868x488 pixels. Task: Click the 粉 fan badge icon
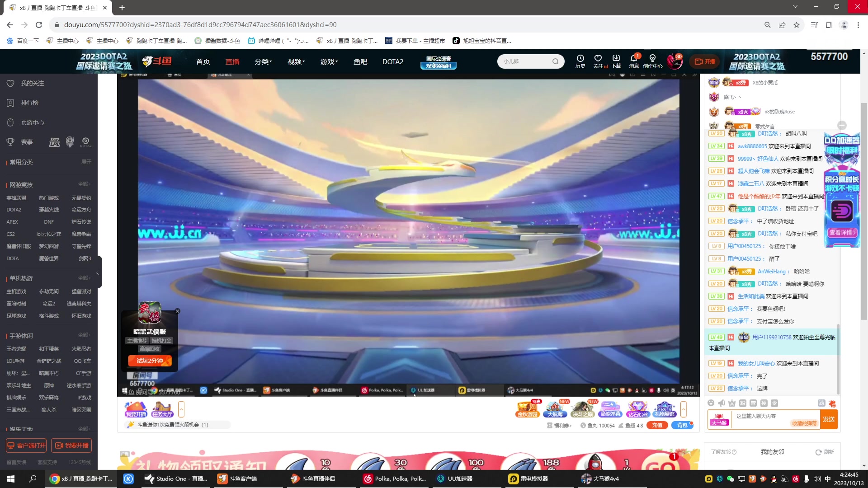(x=743, y=403)
